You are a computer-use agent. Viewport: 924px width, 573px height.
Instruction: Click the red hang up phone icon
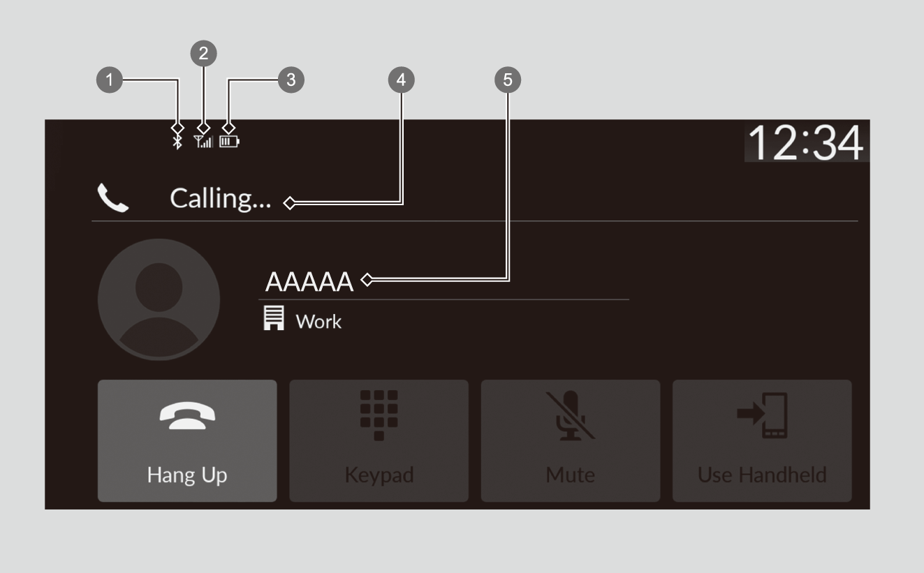pos(187,417)
